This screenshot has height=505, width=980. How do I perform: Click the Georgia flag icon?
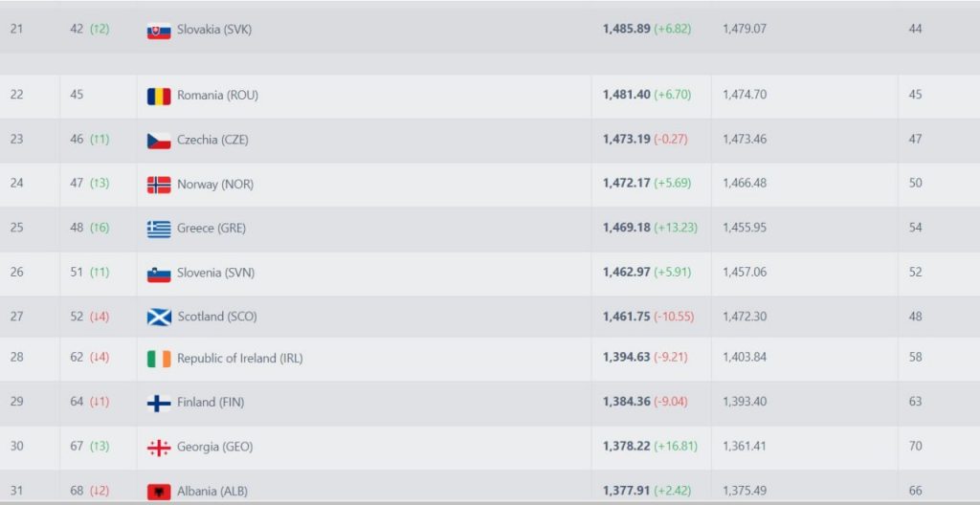coord(159,447)
